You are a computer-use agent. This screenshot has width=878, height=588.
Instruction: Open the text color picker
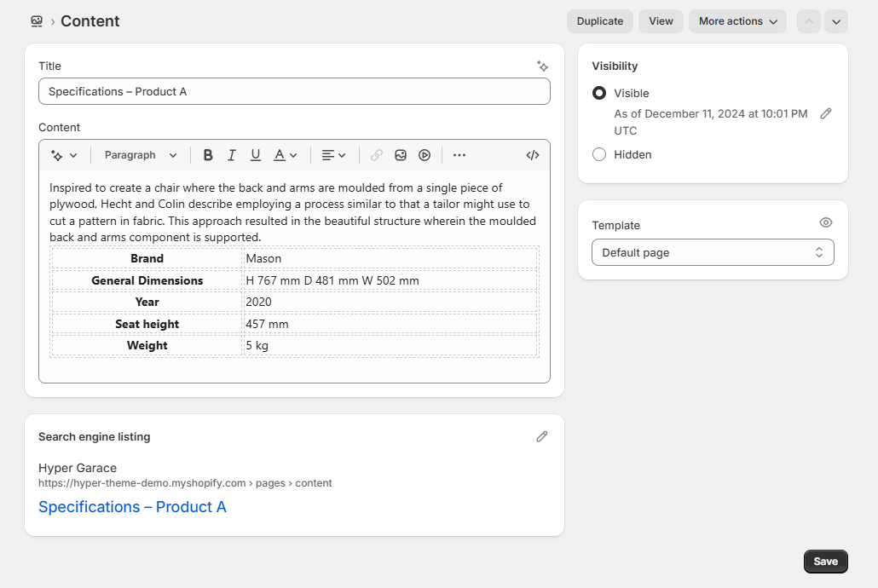coord(285,155)
